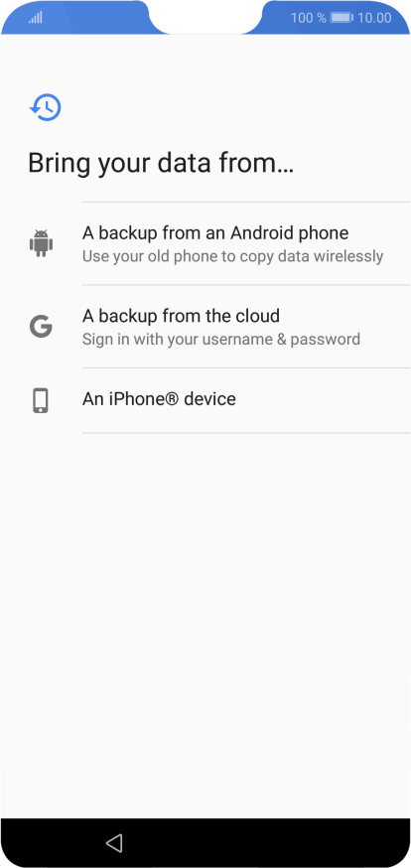
Task: Tap the Android robot icon
Action: (x=41, y=243)
